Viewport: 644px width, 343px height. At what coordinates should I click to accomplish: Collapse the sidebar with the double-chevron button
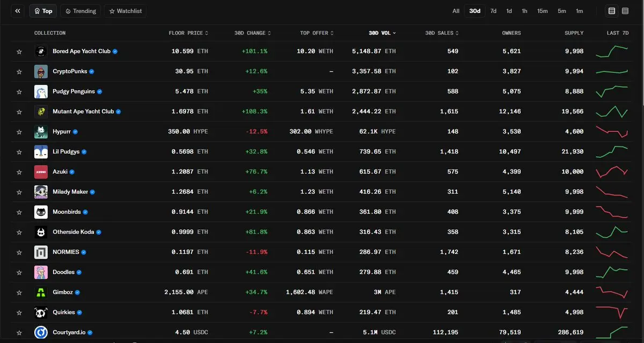(x=18, y=11)
